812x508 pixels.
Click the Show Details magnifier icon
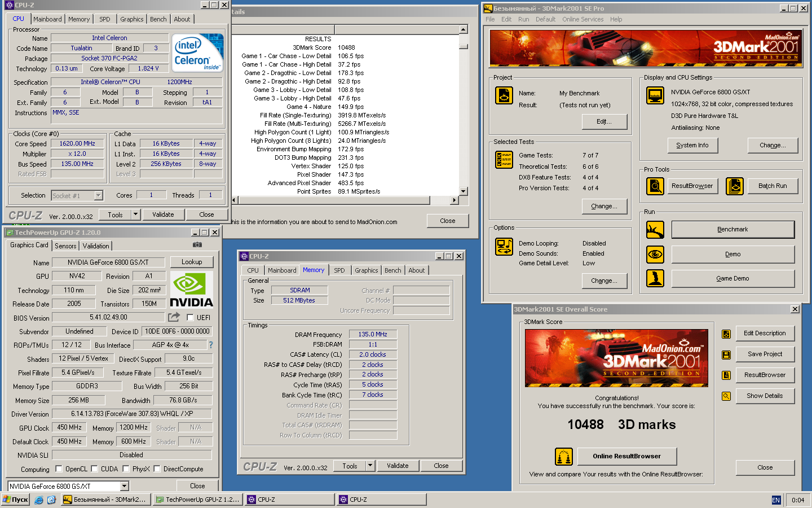726,396
